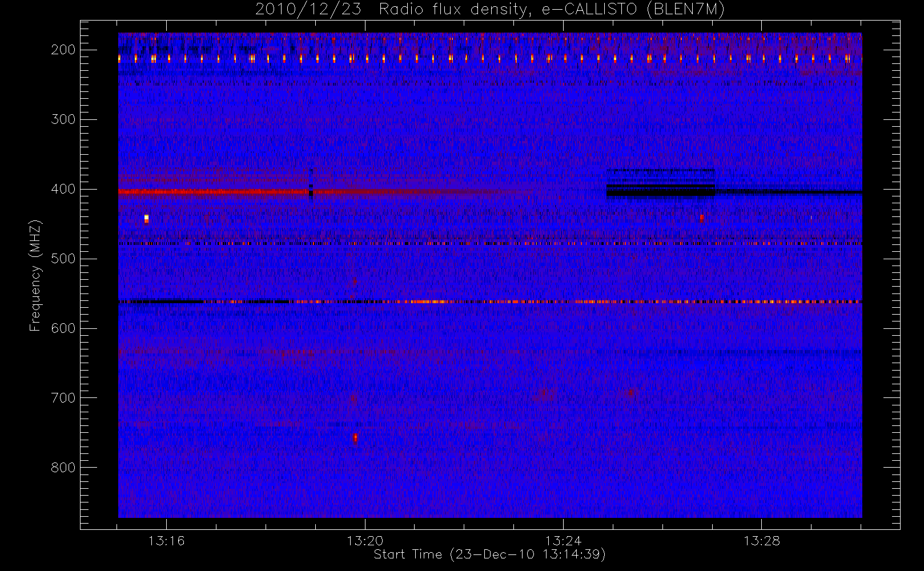924x571 pixels.
Task: Click the "13:28" time tick label
Action: pos(761,541)
